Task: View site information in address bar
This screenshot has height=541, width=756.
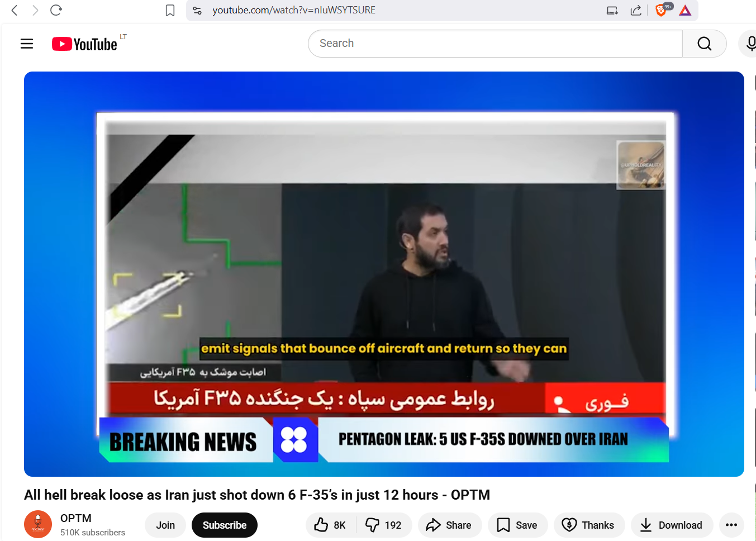Action: click(x=197, y=10)
